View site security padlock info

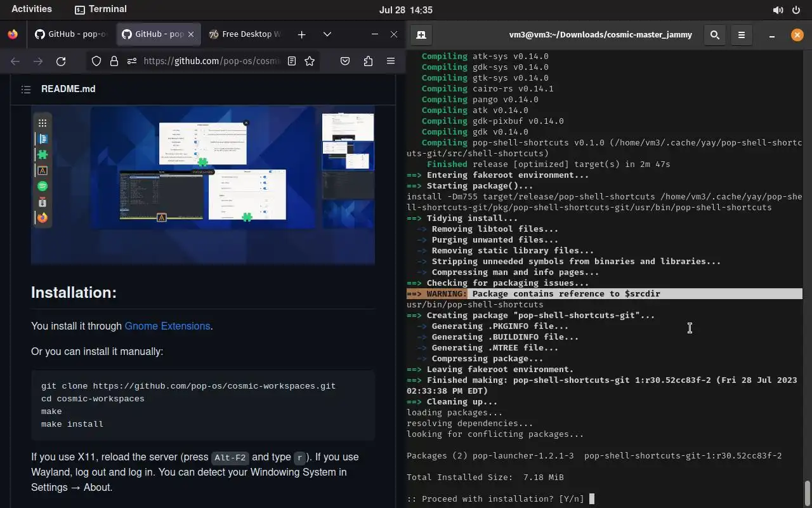tap(114, 61)
